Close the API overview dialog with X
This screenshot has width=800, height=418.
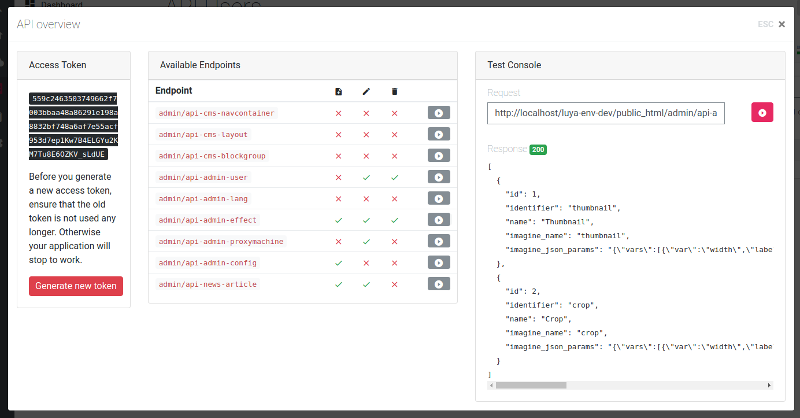[782, 24]
